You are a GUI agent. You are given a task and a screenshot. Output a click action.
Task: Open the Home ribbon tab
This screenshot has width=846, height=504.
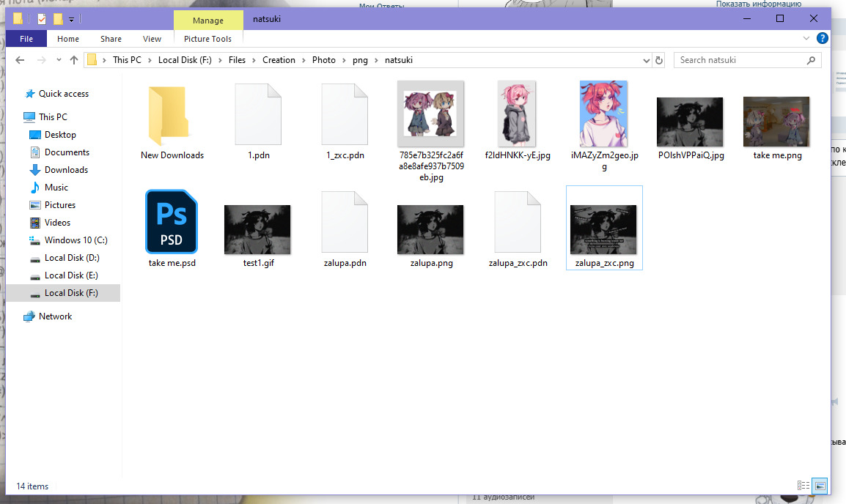pyautogui.click(x=68, y=39)
